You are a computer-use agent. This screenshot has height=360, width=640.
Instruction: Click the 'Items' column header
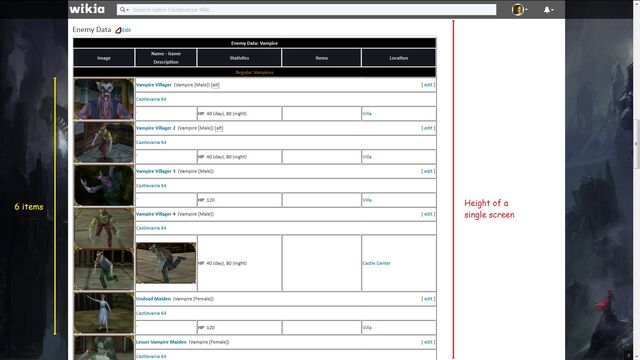tap(322, 58)
